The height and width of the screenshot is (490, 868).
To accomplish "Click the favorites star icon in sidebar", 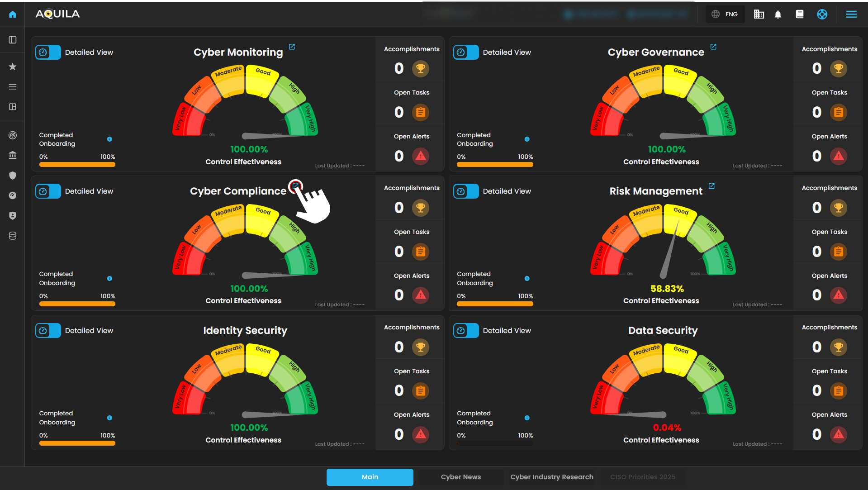I will [13, 67].
